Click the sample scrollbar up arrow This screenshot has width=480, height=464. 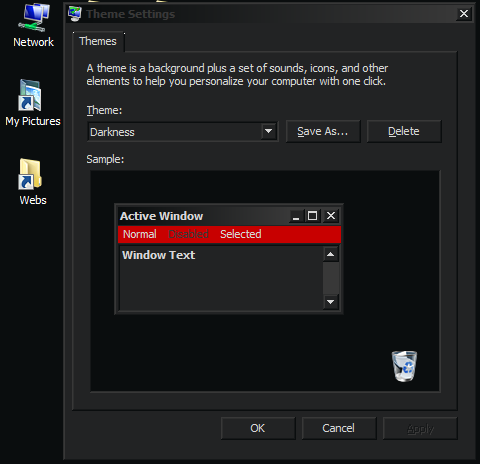tap(330, 254)
